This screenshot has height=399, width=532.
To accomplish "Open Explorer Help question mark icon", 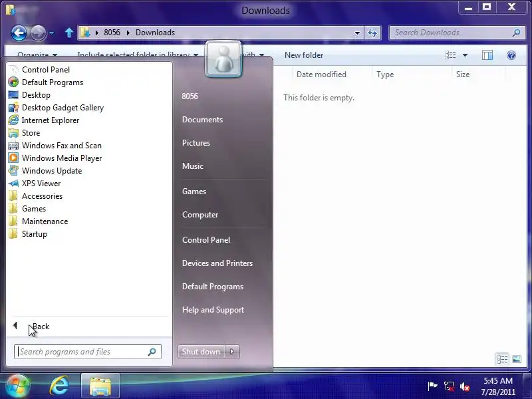I will [511, 55].
